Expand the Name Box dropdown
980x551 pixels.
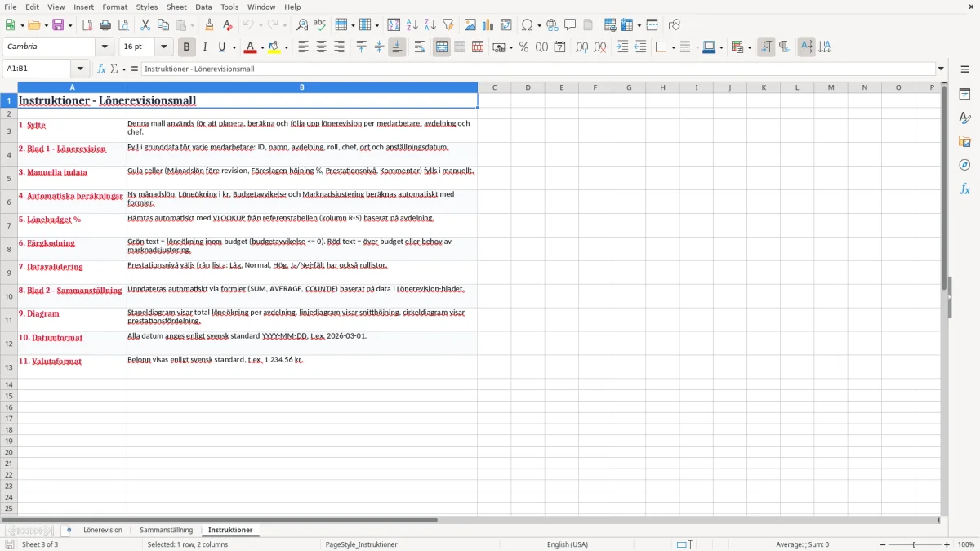(80, 69)
